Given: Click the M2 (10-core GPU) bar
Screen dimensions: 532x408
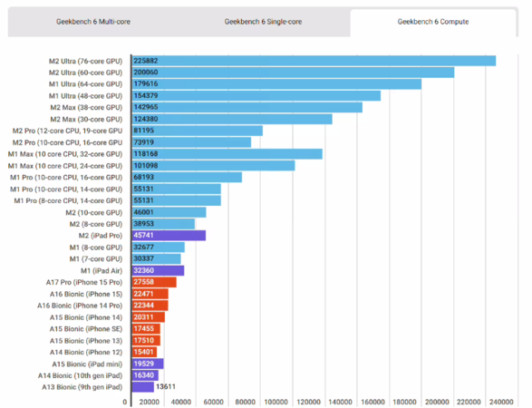Looking at the screenshot, I should click(x=169, y=212).
